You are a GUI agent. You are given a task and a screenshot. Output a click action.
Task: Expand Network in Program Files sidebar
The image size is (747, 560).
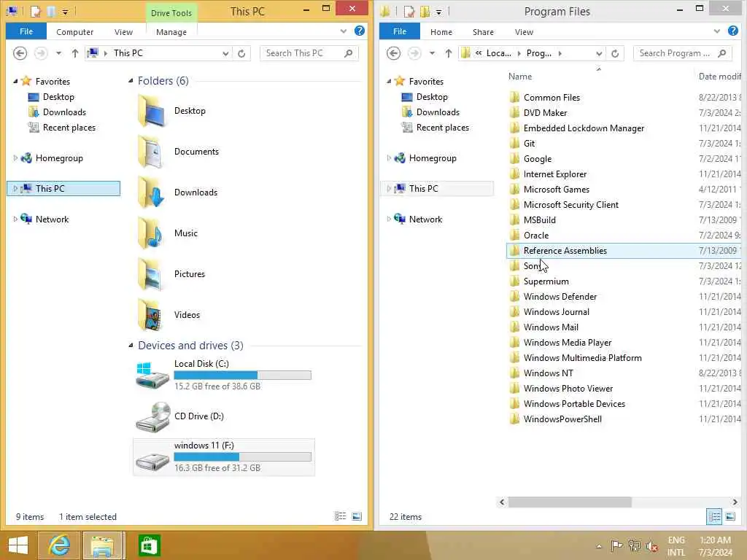pos(389,219)
